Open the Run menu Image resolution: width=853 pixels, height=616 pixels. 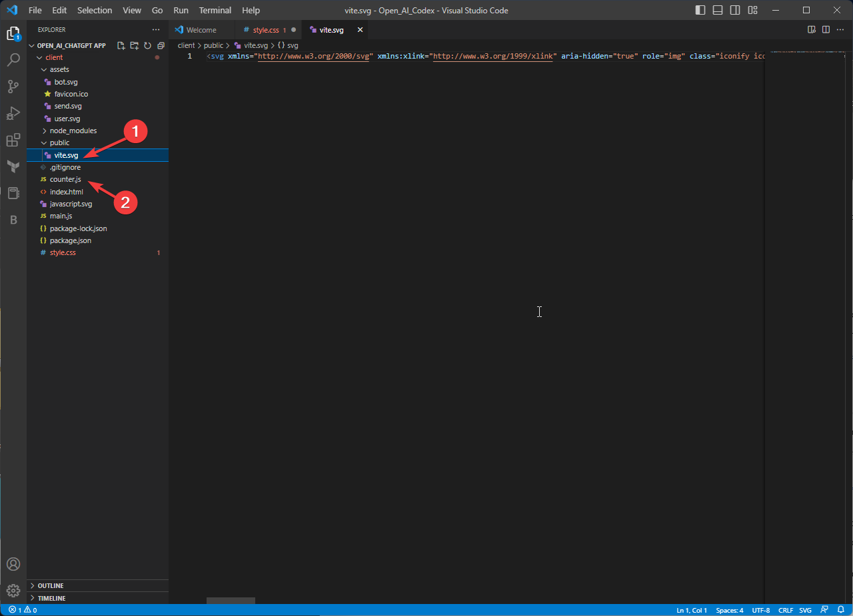[x=181, y=10]
